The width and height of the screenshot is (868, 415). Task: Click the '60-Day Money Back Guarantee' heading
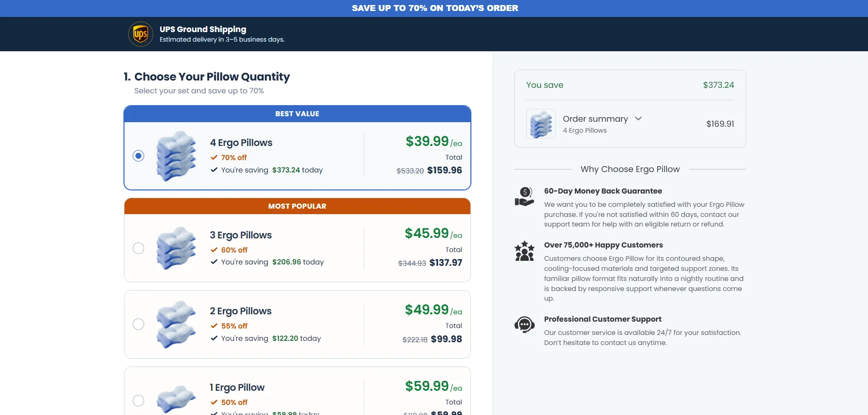603,191
